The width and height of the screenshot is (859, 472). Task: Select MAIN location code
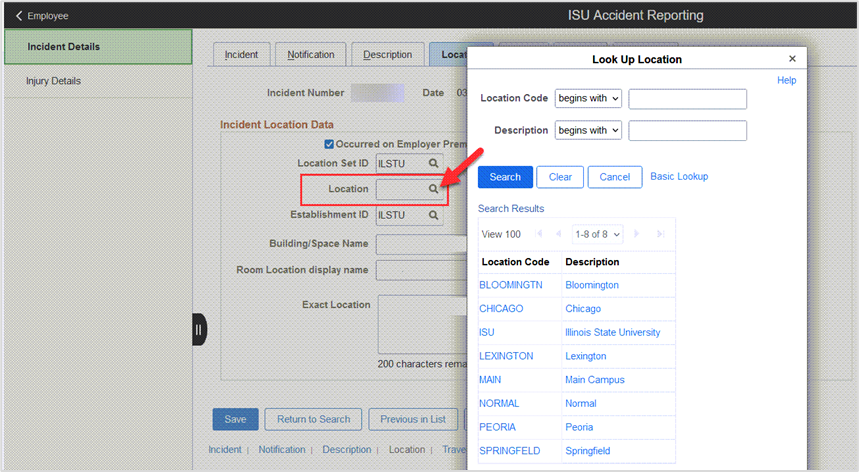(x=490, y=379)
